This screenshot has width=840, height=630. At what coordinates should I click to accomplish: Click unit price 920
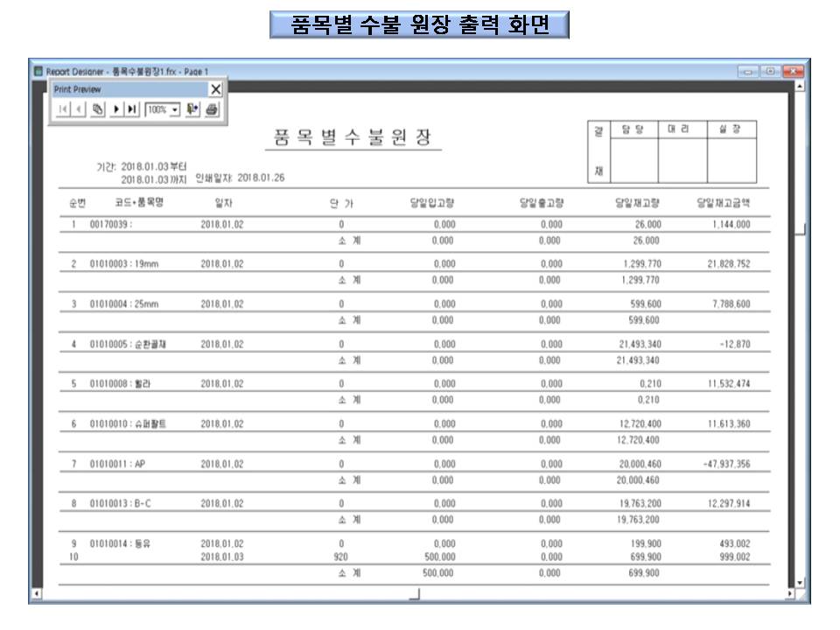[x=340, y=557]
